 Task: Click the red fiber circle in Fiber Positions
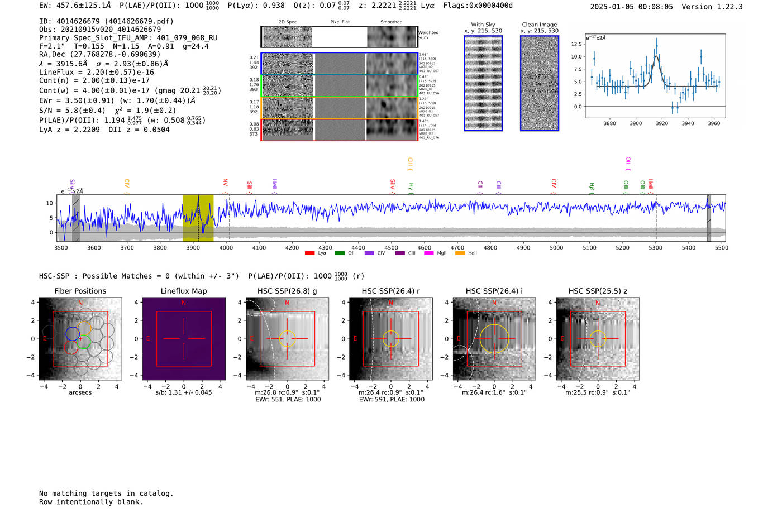pyautogui.click(x=71, y=347)
